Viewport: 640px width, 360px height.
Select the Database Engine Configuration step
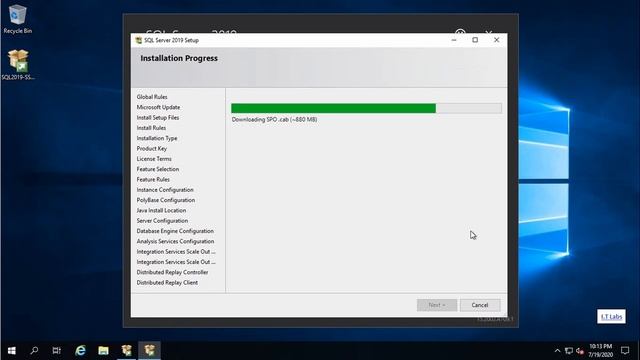pos(175,231)
